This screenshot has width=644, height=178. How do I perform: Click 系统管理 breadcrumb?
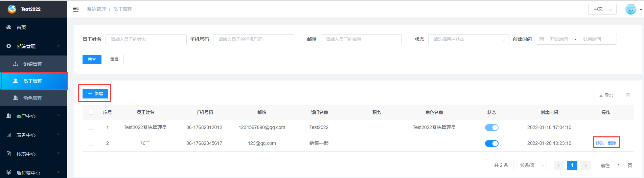point(96,9)
